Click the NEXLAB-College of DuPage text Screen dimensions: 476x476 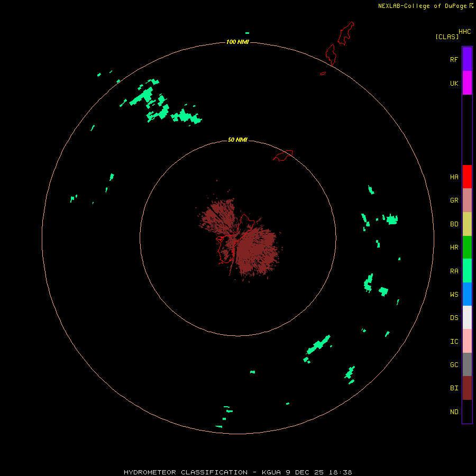click(x=422, y=6)
